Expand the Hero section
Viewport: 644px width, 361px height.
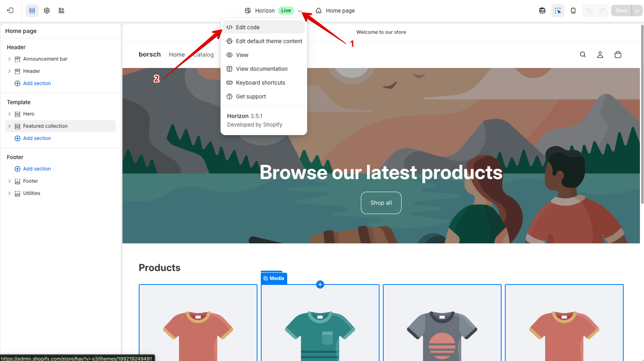point(9,114)
